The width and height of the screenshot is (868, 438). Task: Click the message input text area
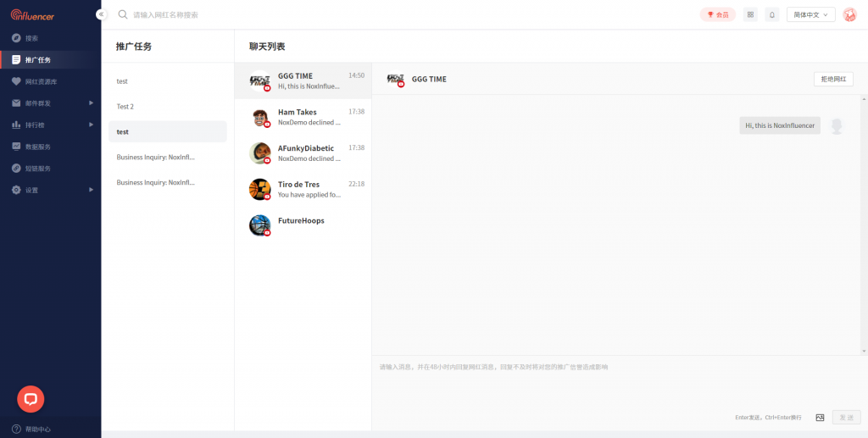pyautogui.click(x=619, y=385)
